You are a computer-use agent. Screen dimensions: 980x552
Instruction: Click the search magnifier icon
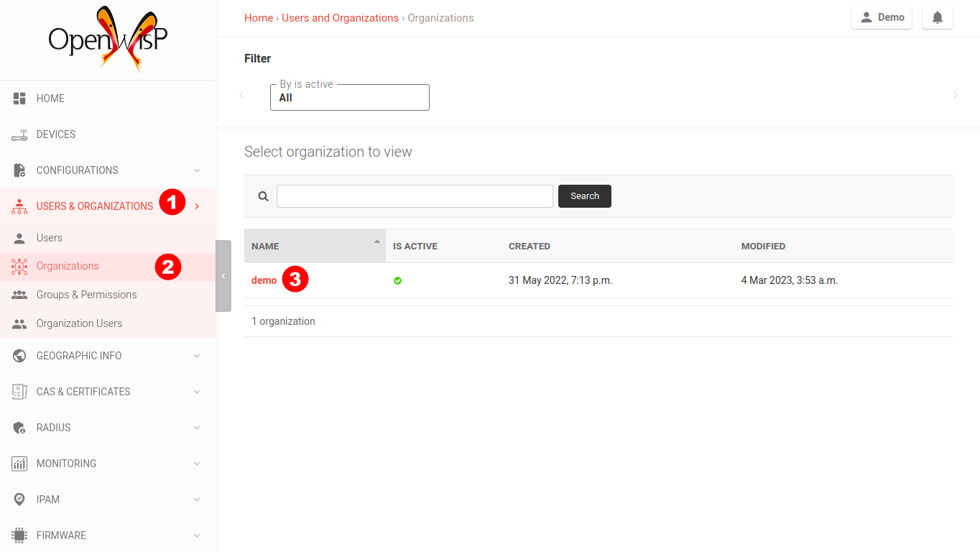click(x=263, y=196)
